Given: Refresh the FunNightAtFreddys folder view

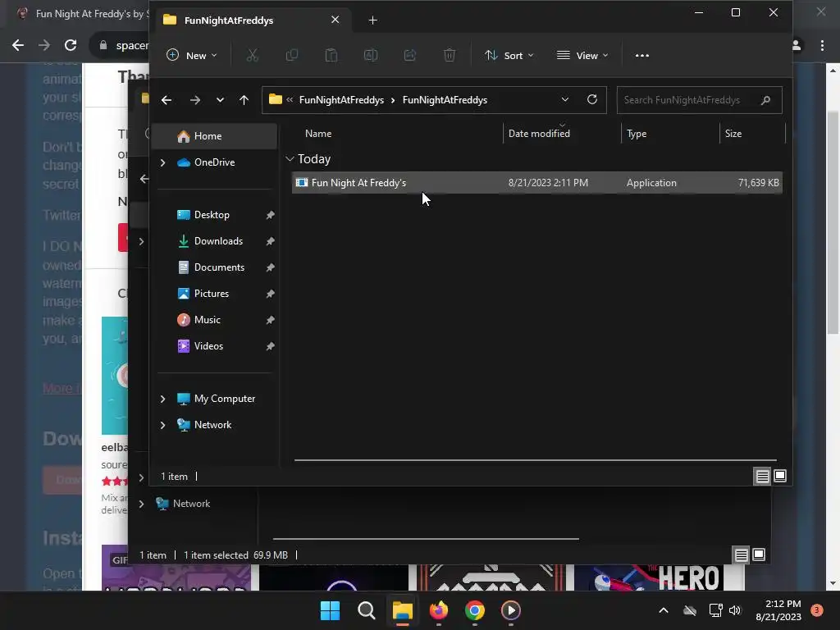Looking at the screenshot, I should tap(592, 99).
